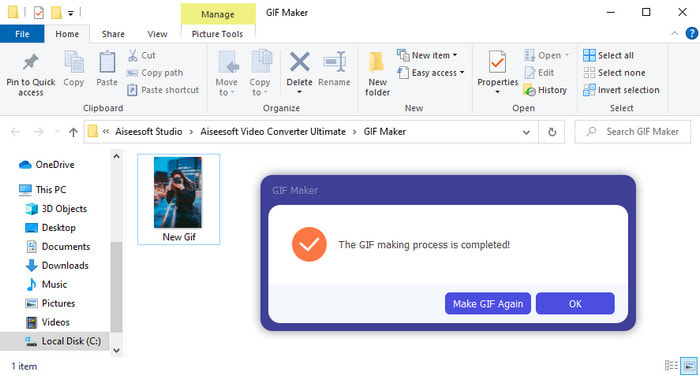The width and height of the screenshot is (700, 376).
Task: Select Cut in Clipboard group
Action: point(142,55)
